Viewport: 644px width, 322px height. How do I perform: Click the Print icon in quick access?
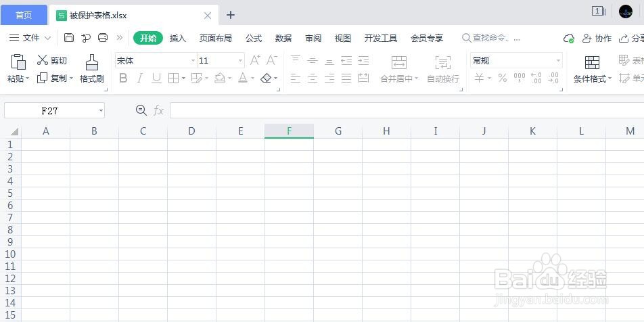103,38
